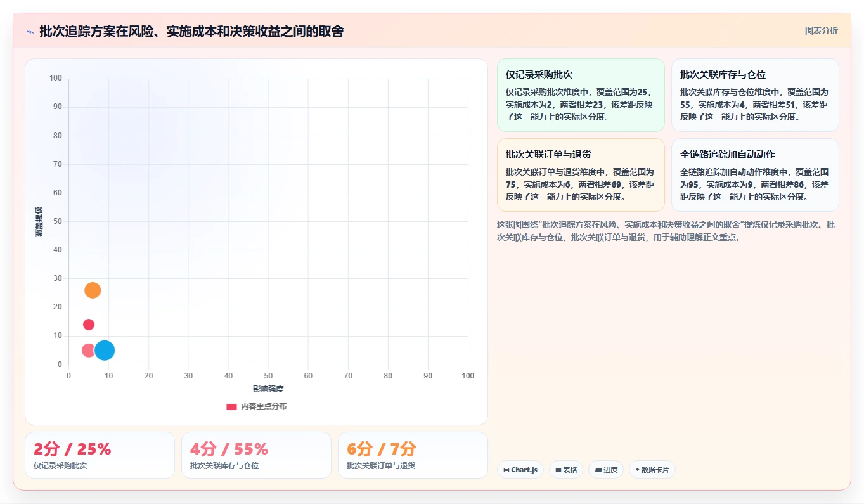Select the large blue bubble in the chart
The height and width of the screenshot is (504, 864).
105,350
